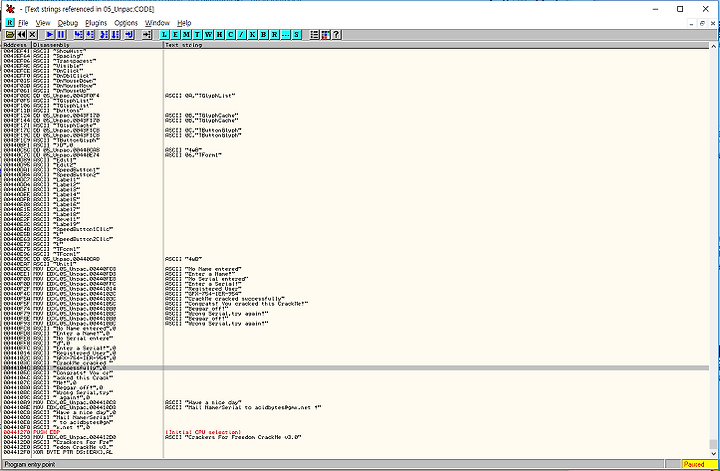Show Log window with L button

[x=164, y=34]
